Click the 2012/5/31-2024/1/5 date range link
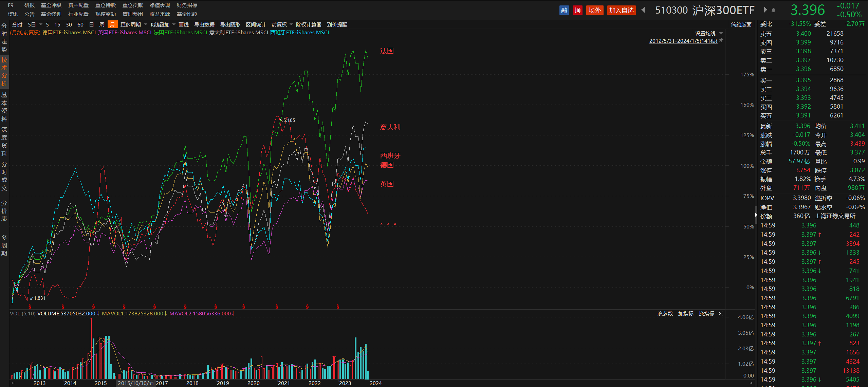 pos(683,41)
